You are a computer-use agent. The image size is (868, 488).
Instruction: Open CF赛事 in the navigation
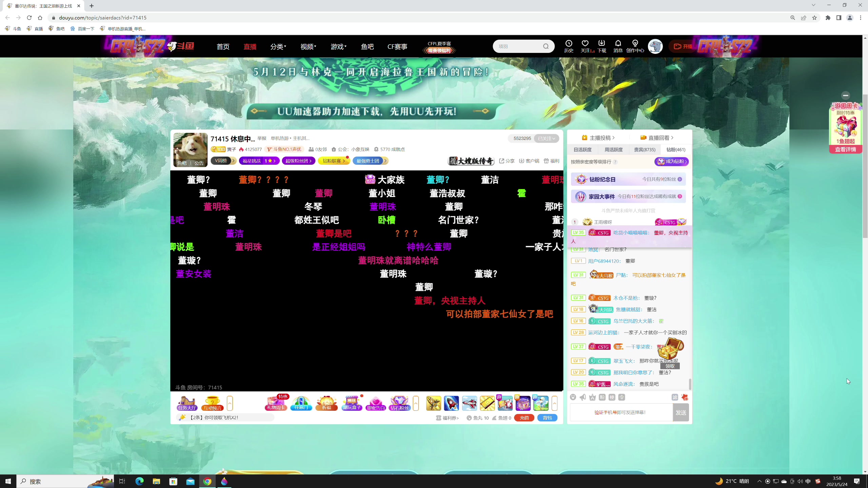[x=397, y=46]
